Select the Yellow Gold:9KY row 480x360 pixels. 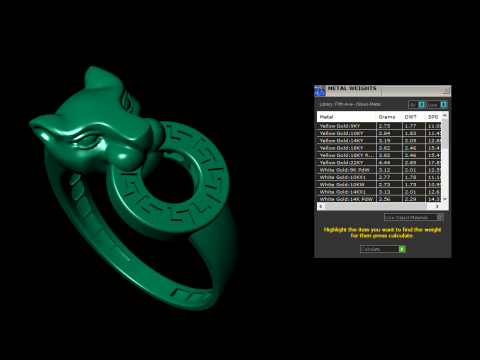[379, 126]
